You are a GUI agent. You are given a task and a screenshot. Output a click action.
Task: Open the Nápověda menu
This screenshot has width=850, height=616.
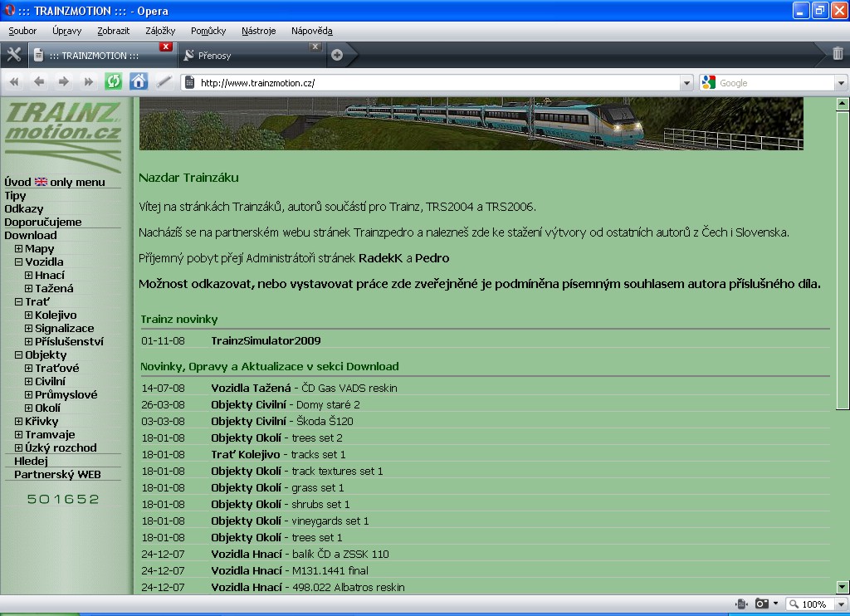click(x=312, y=31)
